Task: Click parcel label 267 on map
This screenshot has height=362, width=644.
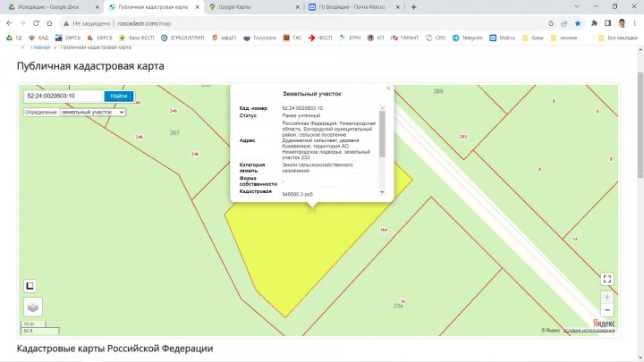Action: (x=174, y=132)
